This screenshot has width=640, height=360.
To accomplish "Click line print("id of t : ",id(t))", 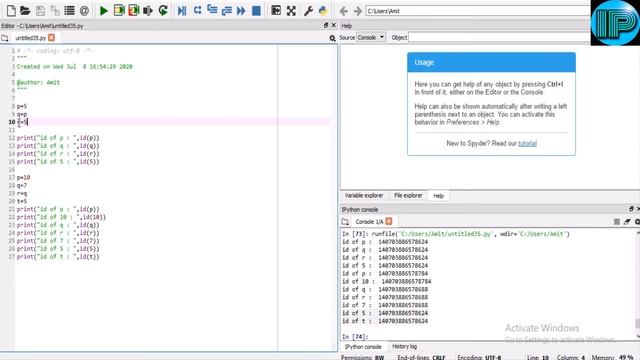I will point(58,257).
